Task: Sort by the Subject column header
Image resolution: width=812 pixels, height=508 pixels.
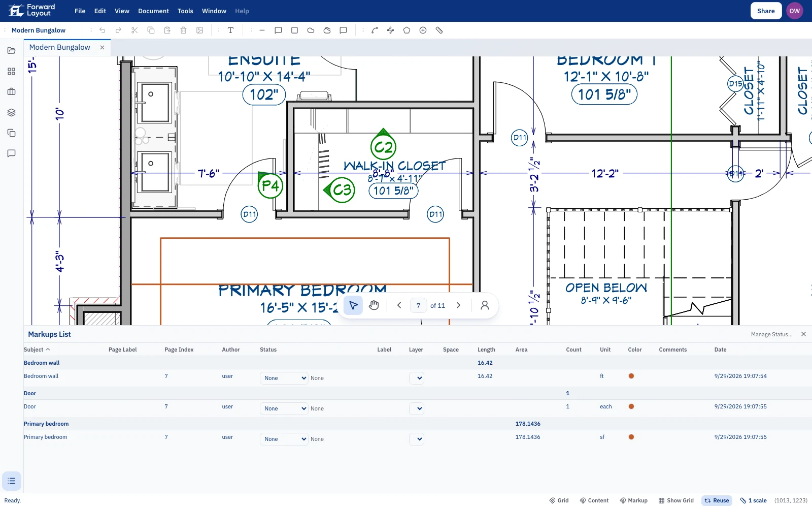Action: pos(37,350)
